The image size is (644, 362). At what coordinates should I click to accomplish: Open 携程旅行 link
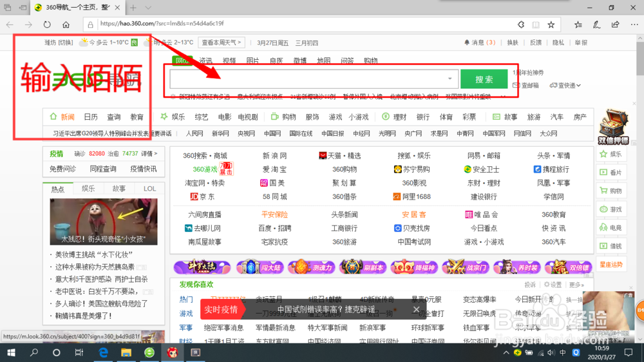[552, 169]
